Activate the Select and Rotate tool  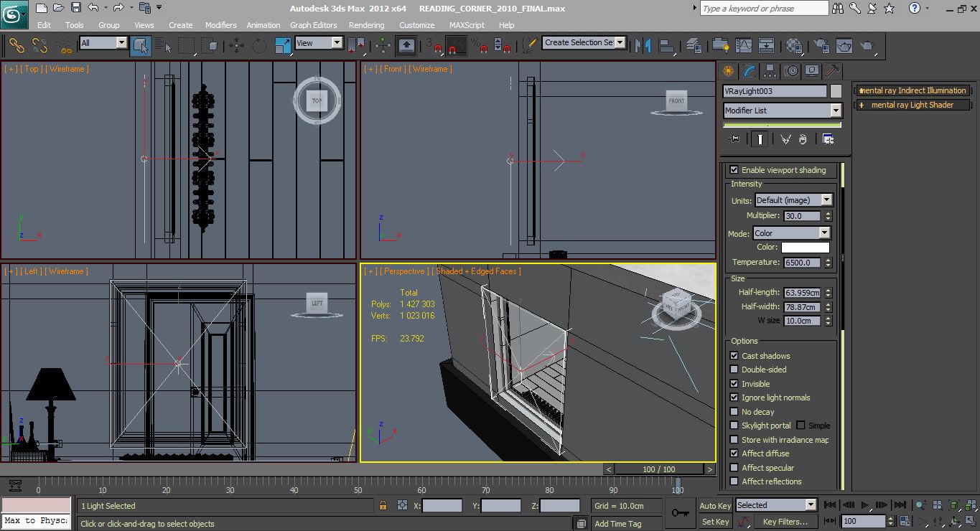pyautogui.click(x=259, y=46)
